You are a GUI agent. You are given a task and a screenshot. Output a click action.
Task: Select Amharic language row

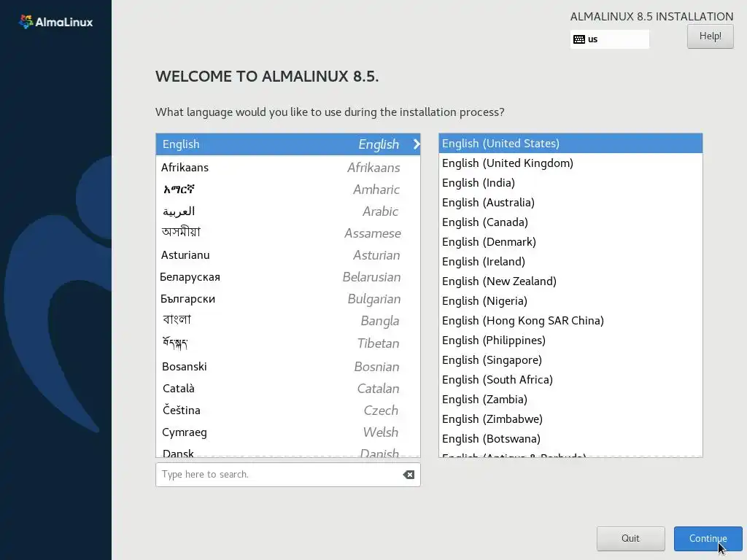[x=287, y=190]
